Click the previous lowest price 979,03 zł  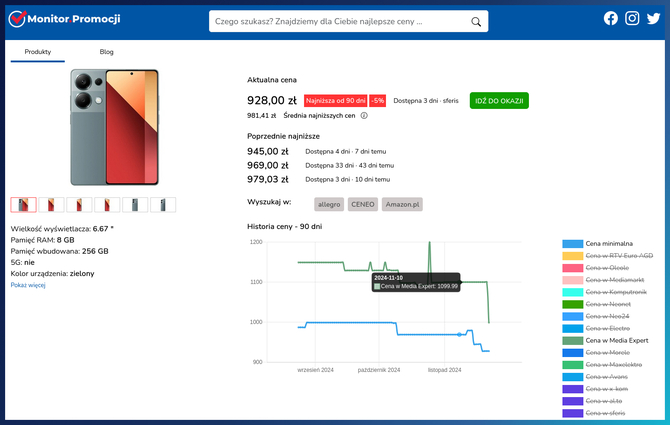[268, 179]
